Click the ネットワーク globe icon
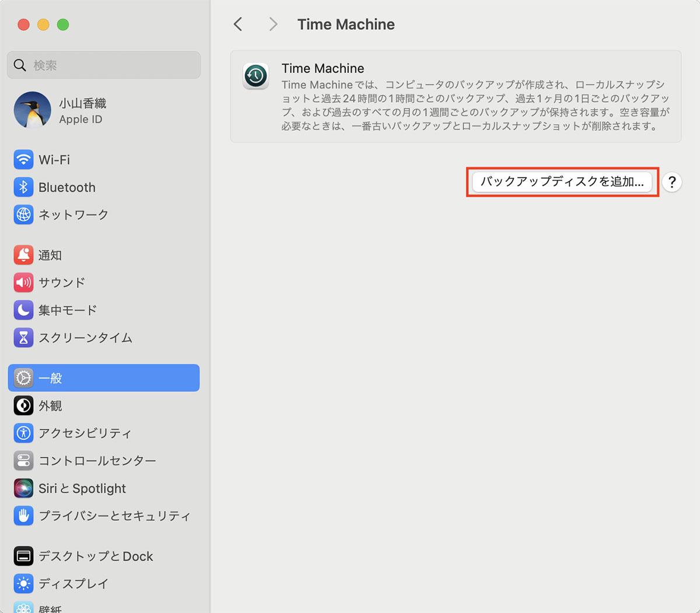This screenshot has height=613, width=700. (23, 215)
